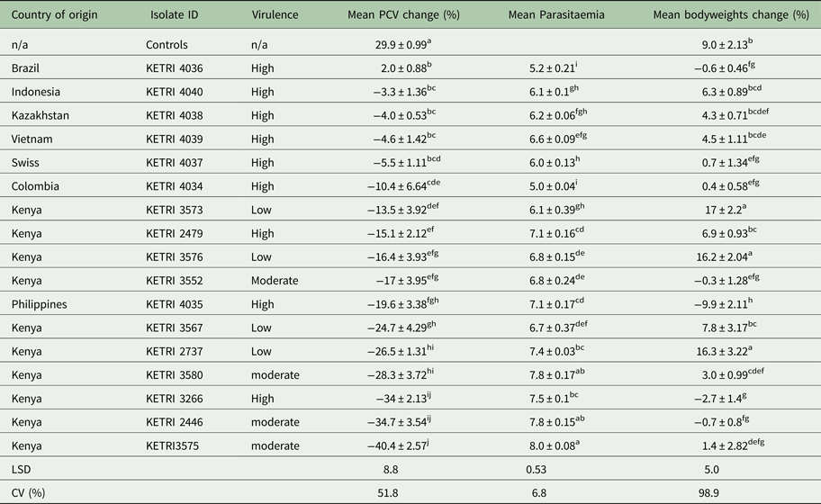Select isolate KETRI 4040 cell

point(178,91)
